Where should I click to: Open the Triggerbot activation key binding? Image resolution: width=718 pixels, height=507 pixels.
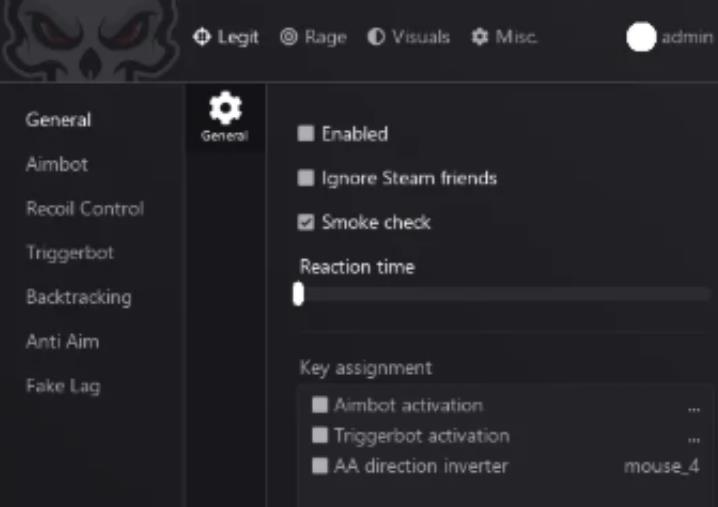693,437
